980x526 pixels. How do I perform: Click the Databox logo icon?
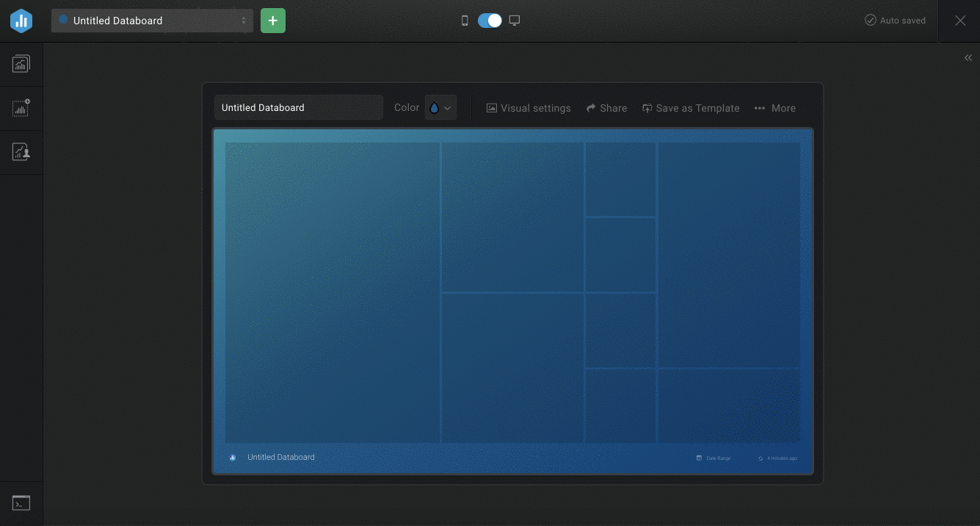coord(21,21)
